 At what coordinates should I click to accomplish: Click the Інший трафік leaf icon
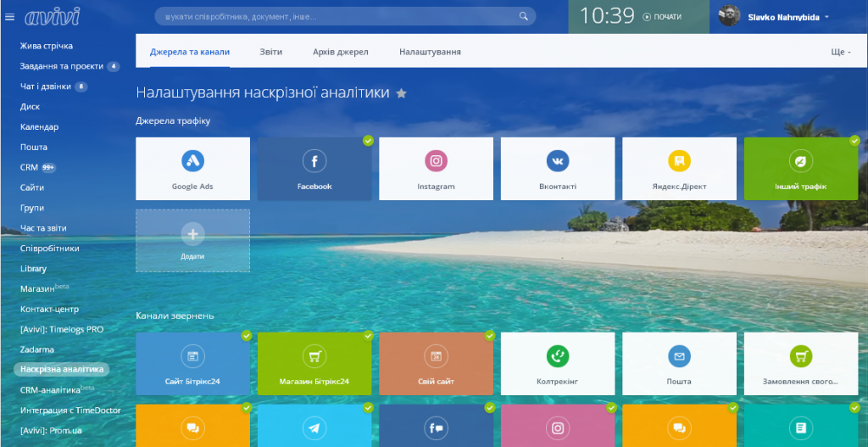pyautogui.click(x=801, y=160)
